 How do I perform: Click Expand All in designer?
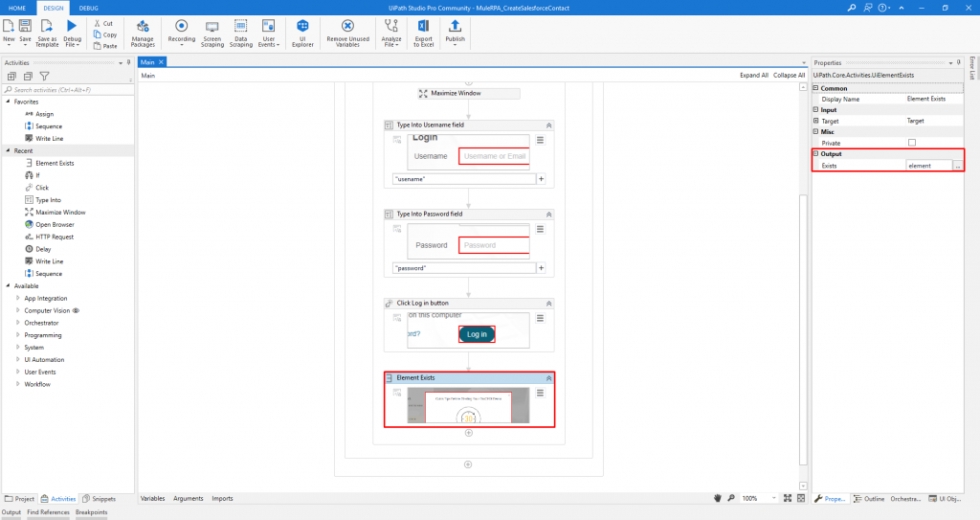[x=754, y=75]
